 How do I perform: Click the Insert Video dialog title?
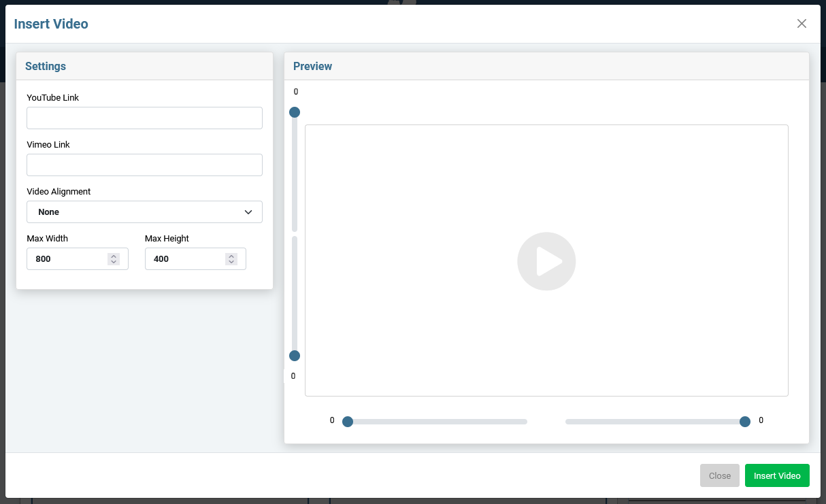point(51,24)
